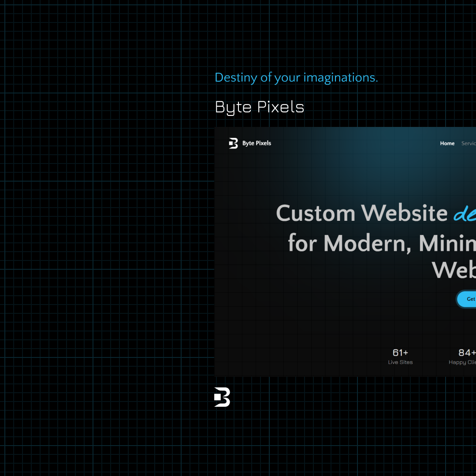The width and height of the screenshot is (476, 476).
Task: Click the "Custom Website" headline text
Action: click(x=361, y=213)
